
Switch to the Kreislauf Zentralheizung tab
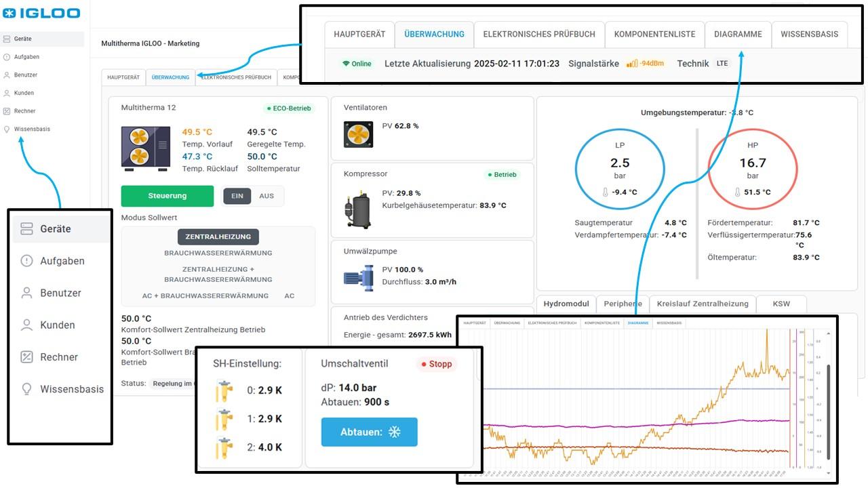pyautogui.click(x=702, y=304)
